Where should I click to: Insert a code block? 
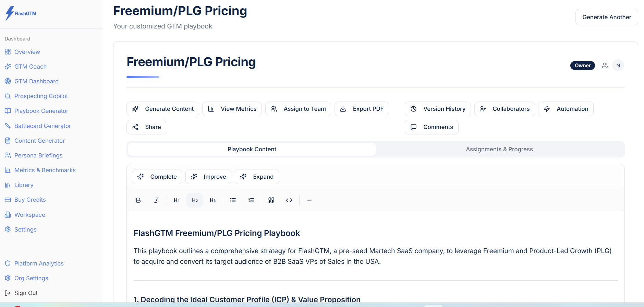click(289, 200)
